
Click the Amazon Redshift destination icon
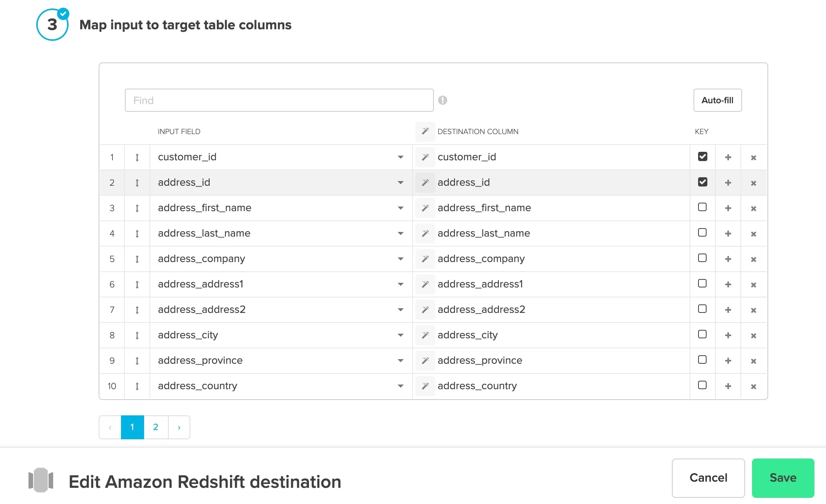pyautogui.click(x=41, y=480)
